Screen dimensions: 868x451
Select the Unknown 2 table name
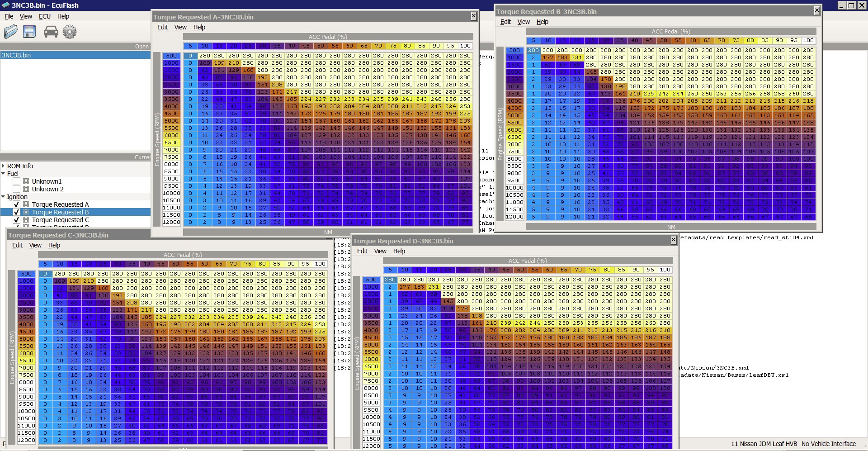(x=48, y=189)
